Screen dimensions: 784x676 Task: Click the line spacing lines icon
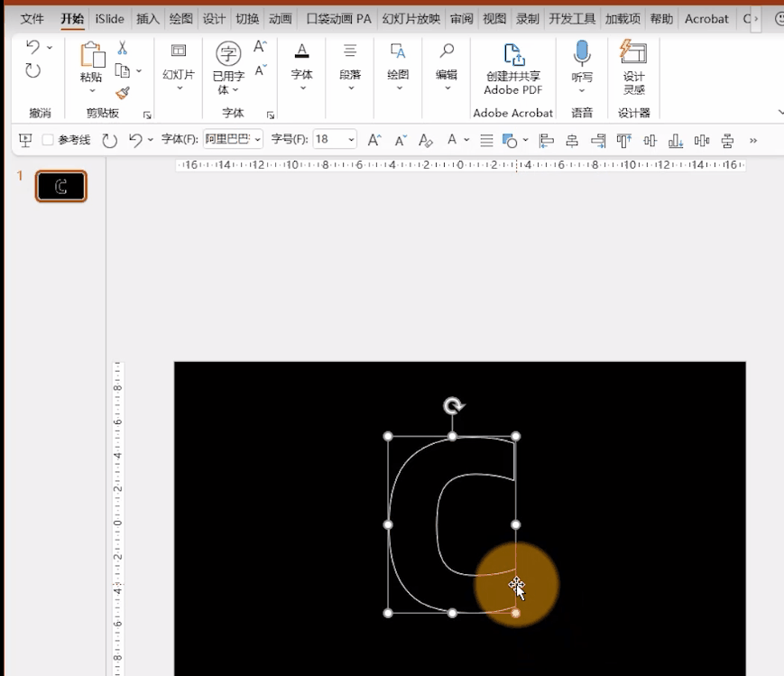coord(486,141)
